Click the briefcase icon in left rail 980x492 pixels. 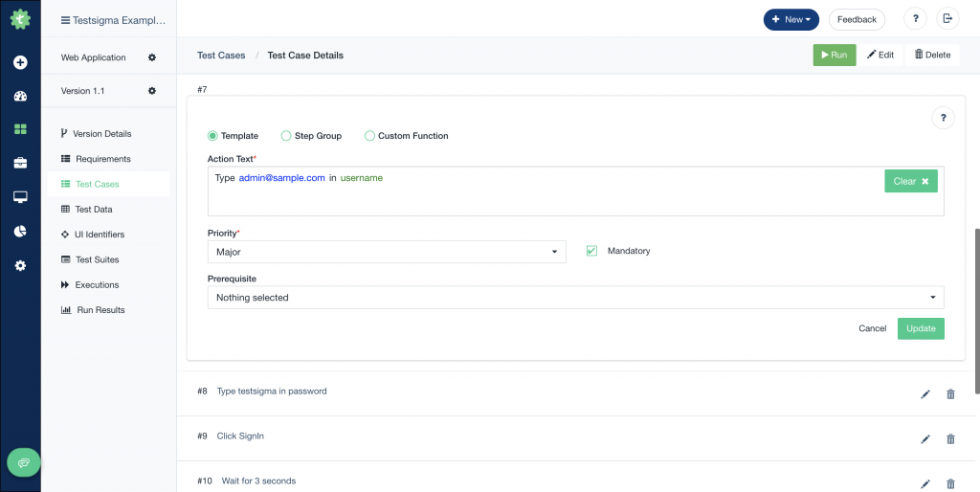(20, 163)
